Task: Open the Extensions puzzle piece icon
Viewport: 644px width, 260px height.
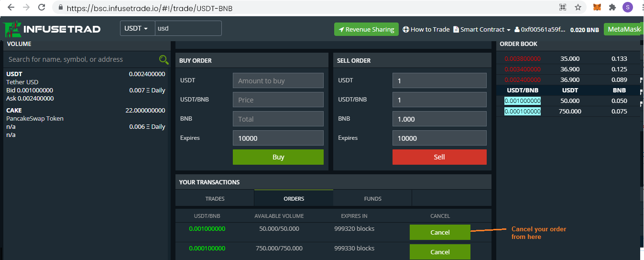Action: pyautogui.click(x=612, y=7)
